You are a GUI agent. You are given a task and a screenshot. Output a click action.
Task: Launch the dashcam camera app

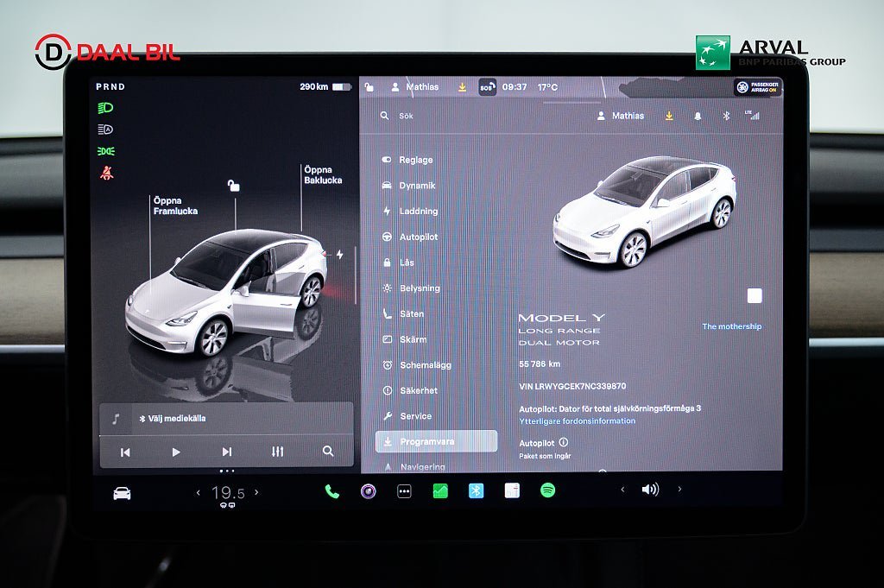(368, 491)
